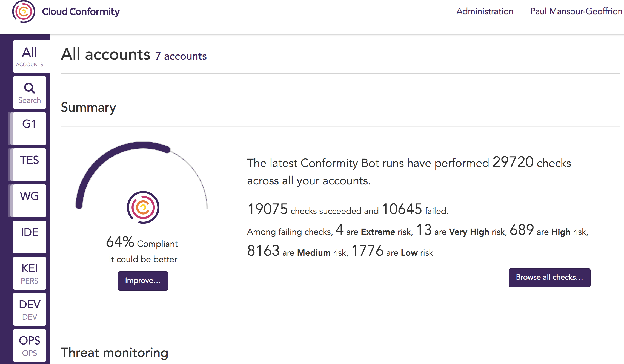Select the All Accounts sidebar tile

(x=30, y=56)
